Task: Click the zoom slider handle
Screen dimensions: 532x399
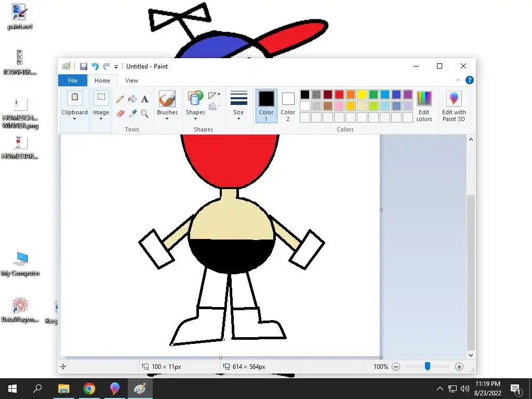Action: click(428, 366)
